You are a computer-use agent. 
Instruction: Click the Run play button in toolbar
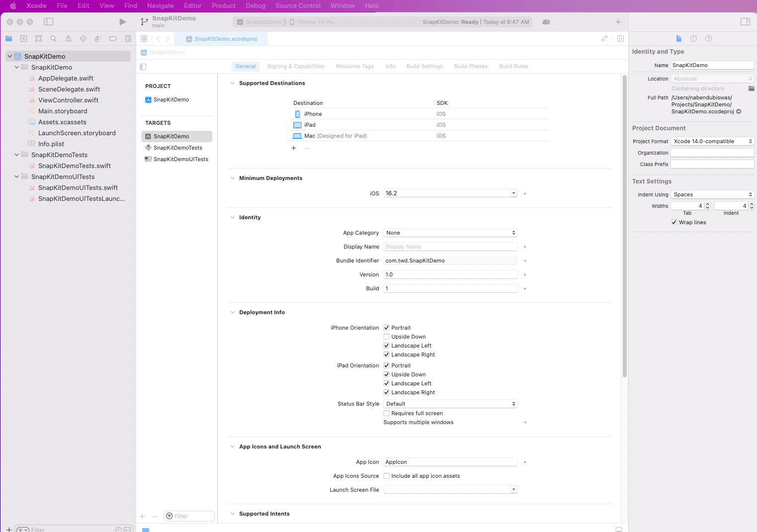pos(122,22)
